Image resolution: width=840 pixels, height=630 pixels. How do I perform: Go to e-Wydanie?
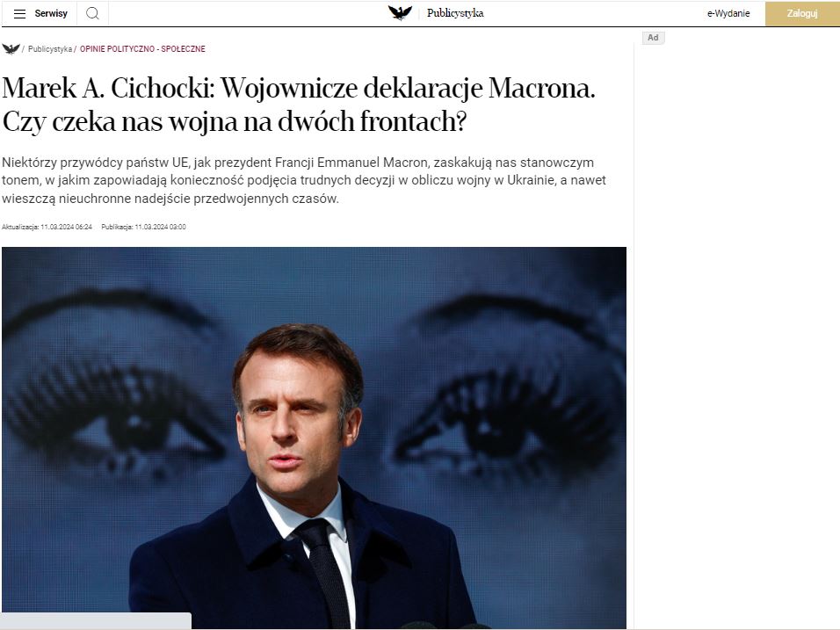point(728,13)
